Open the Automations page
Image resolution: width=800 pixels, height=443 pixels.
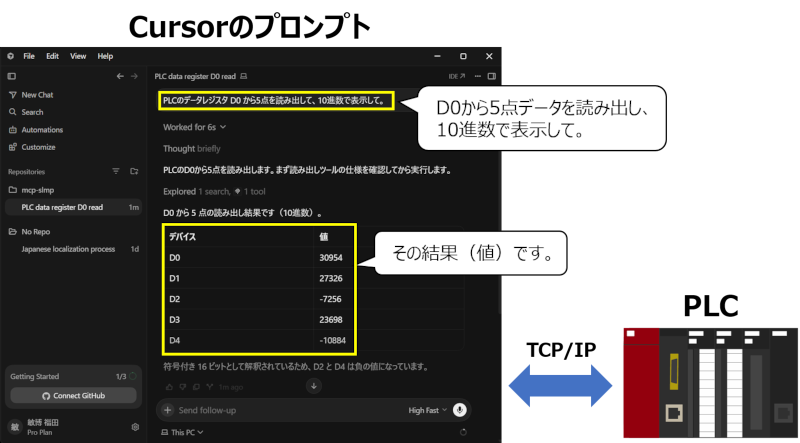[36, 130]
